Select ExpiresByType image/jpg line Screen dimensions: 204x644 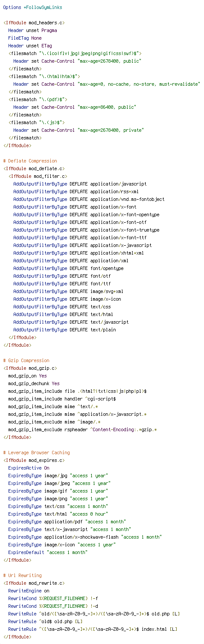pos(58,476)
